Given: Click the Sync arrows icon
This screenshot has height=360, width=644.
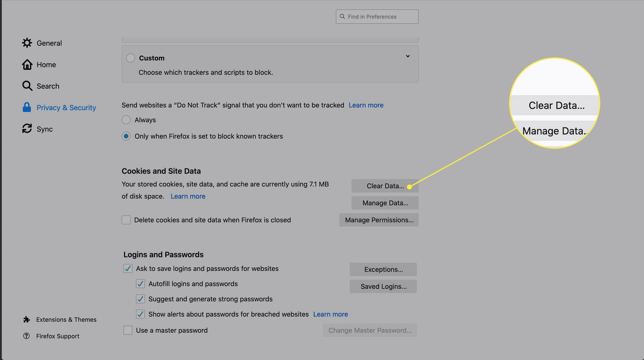Looking at the screenshot, I should [27, 129].
